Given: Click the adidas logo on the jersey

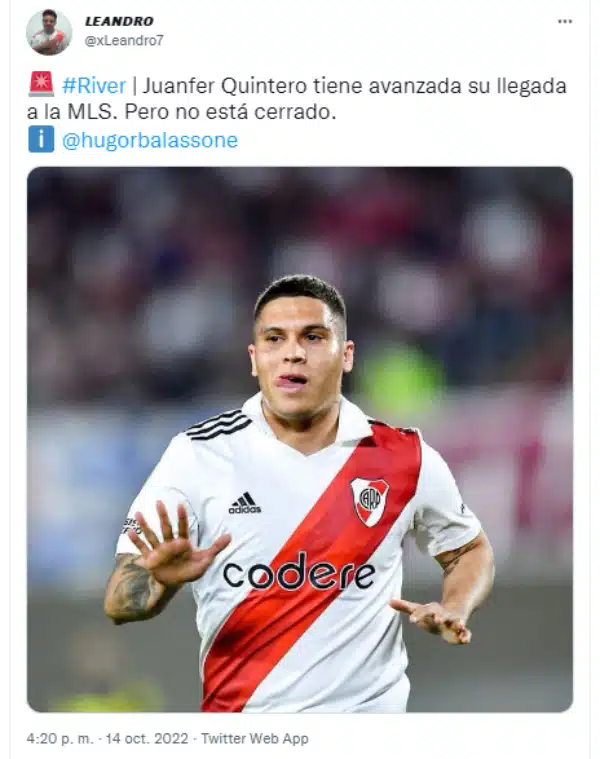Looking at the screenshot, I should pos(244,503).
